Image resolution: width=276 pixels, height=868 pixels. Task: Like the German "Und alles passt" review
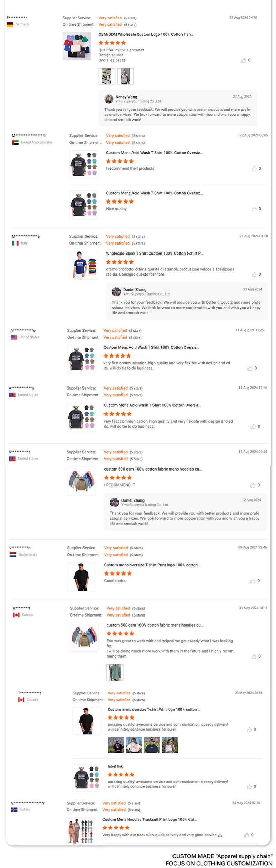(244, 61)
